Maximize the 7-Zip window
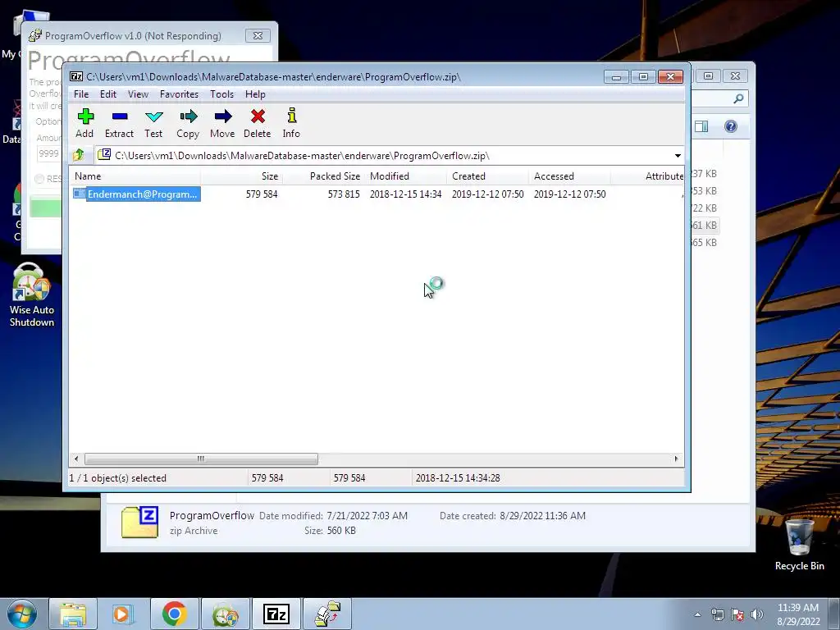Viewport: 840px width, 630px height. click(643, 77)
